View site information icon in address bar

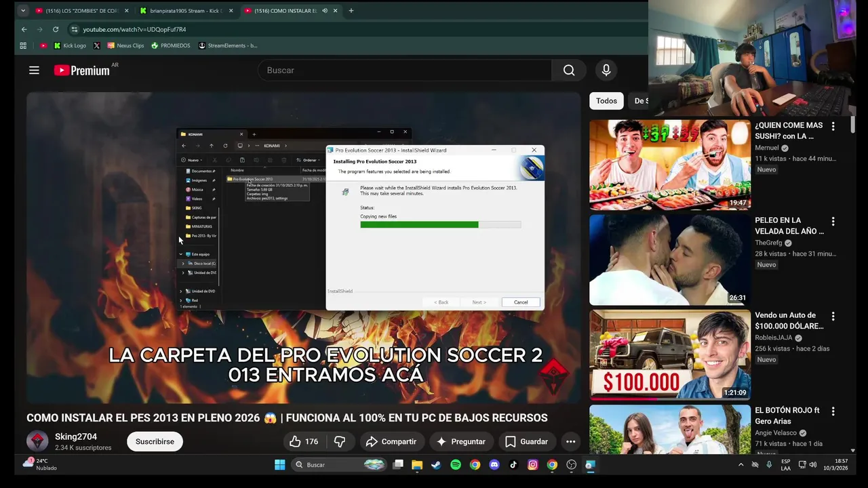point(75,29)
